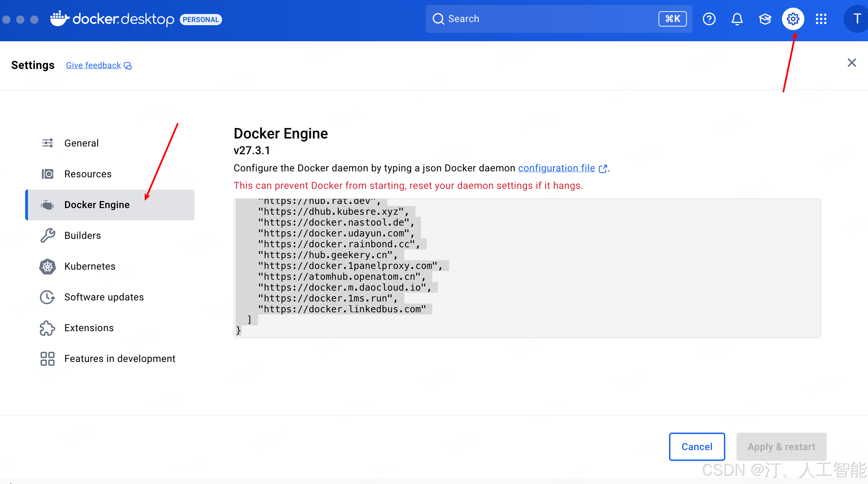
Task: Open user account avatar T
Action: [856, 19]
